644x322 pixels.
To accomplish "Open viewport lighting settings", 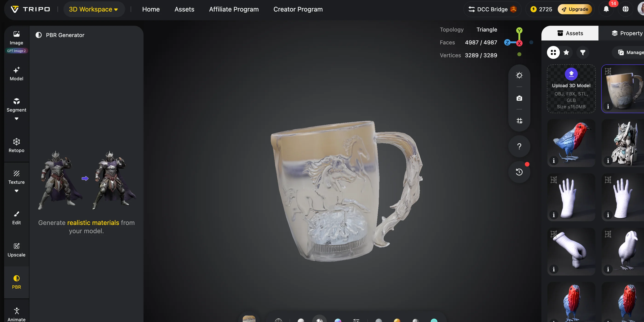I will (x=519, y=75).
